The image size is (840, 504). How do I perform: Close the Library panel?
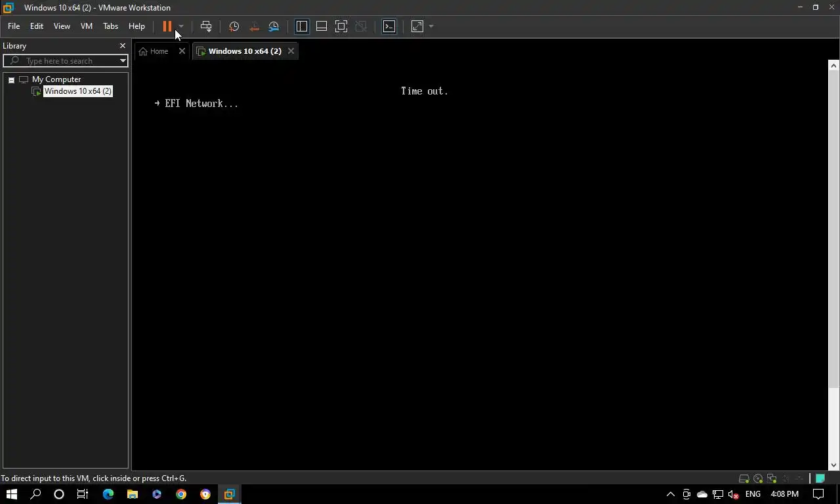pos(122,46)
